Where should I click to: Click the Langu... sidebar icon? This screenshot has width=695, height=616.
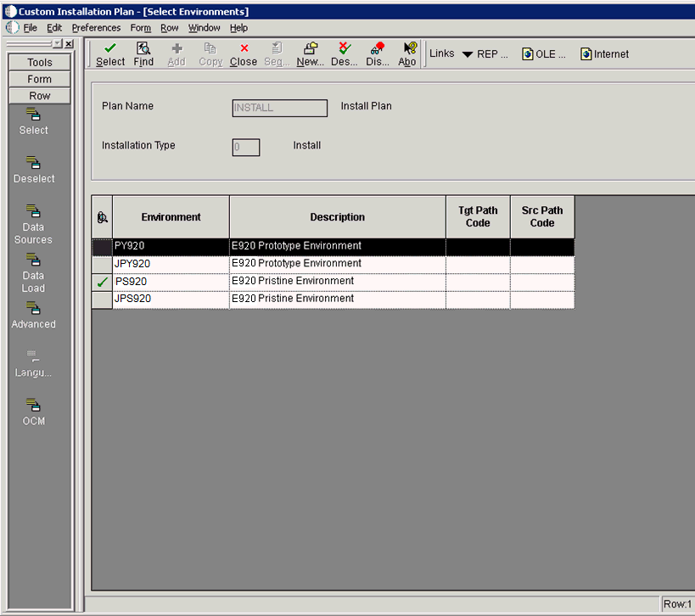[x=33, y=356]
